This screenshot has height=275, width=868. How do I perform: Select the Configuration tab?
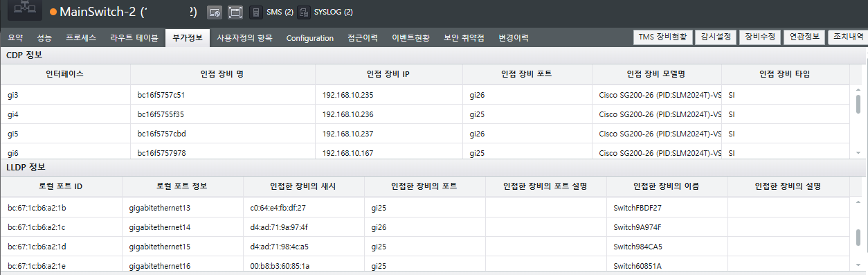coord(310,38)
